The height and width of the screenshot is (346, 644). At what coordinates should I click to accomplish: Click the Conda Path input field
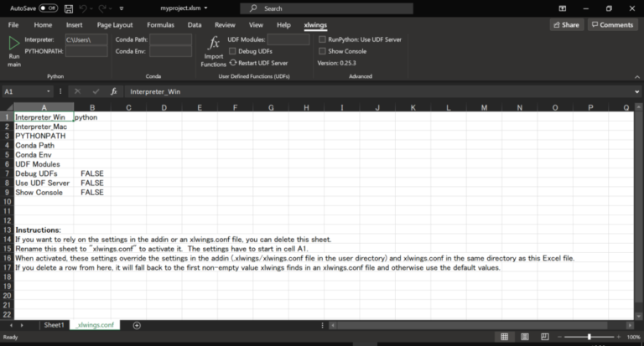click(x=170, y=39)
